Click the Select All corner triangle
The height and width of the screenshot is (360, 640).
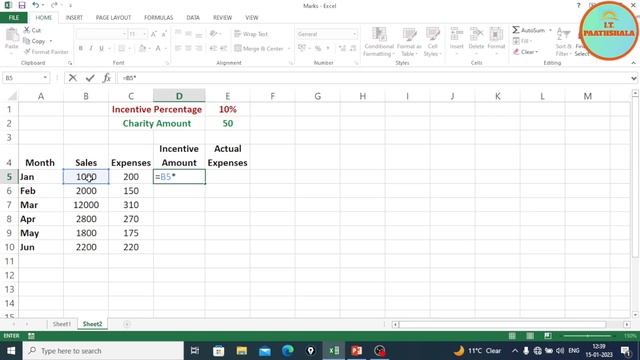click(x=13, y=96)
